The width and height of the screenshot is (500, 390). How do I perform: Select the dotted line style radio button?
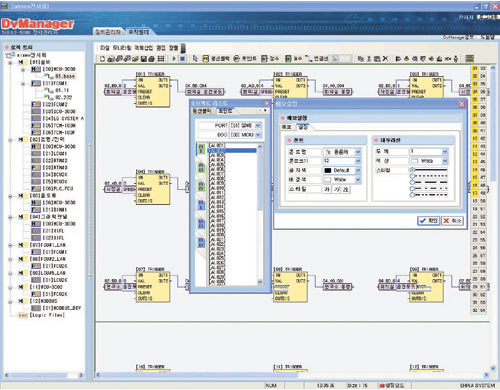413,176
